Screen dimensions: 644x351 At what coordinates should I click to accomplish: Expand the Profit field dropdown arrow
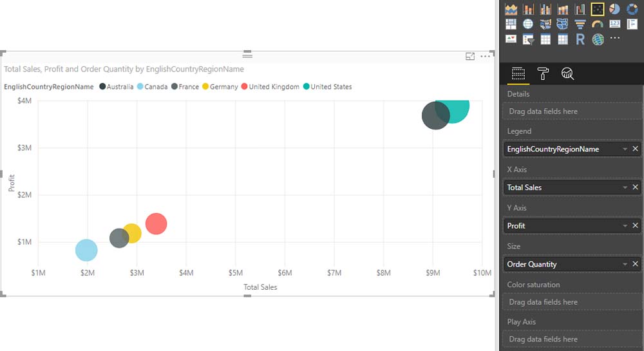pos(625,226)
